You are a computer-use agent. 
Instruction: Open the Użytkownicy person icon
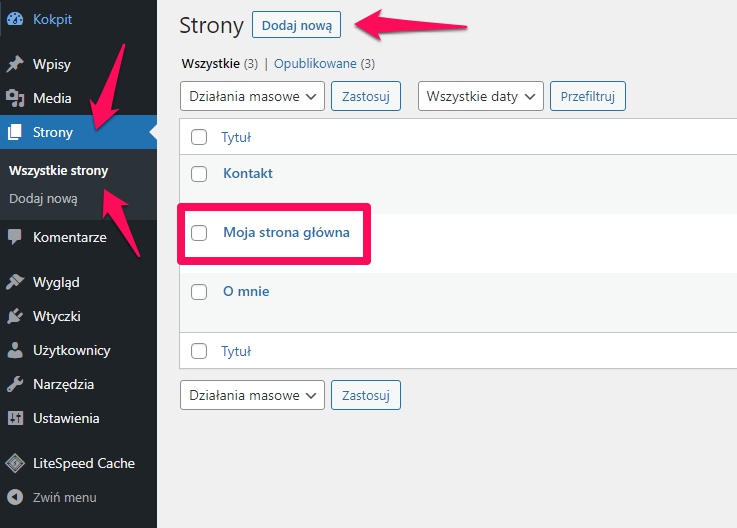pyautogui.click(x=15, y=350)
